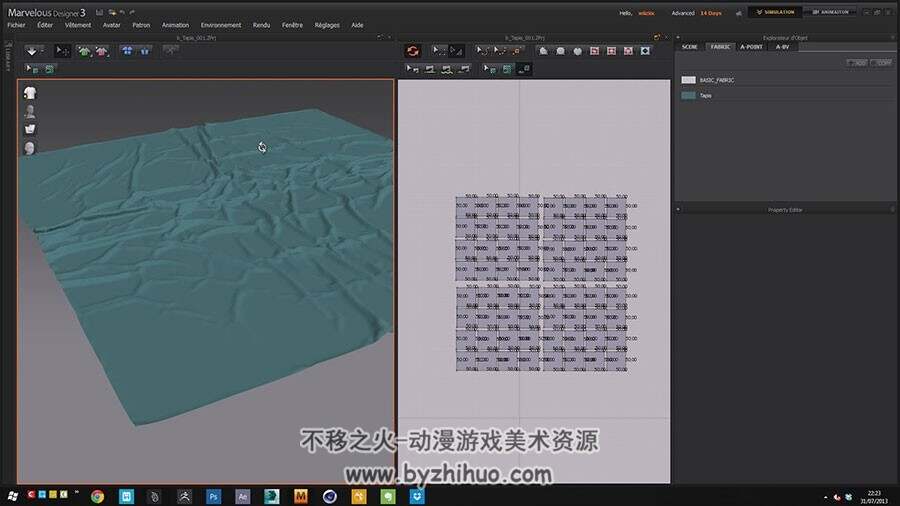This screenshot has height=506, width=900.
Task: Click the green texture icon in second 2D toolbar row
Action: [507, 69]
